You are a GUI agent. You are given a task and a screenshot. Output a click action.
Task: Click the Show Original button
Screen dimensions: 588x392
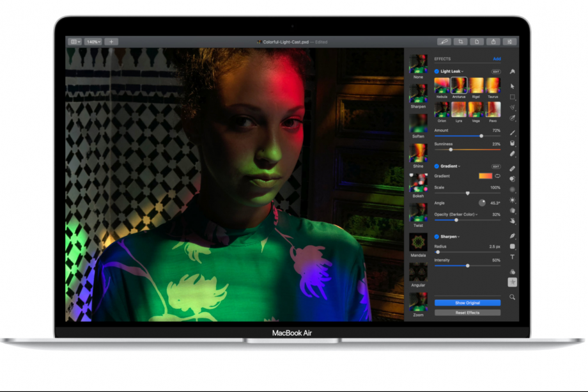click(467, 302)
